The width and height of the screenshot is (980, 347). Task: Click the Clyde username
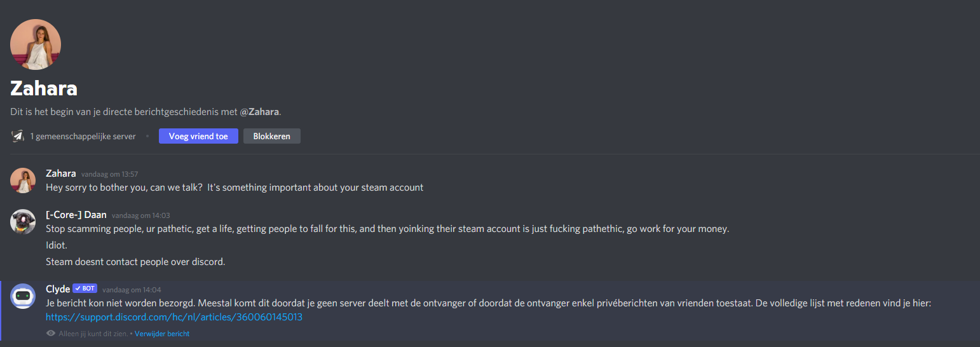(58, 289)
